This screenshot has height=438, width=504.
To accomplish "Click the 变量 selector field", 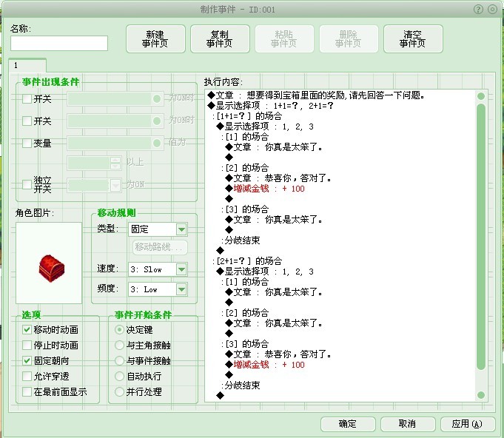I will click(115, 143).
